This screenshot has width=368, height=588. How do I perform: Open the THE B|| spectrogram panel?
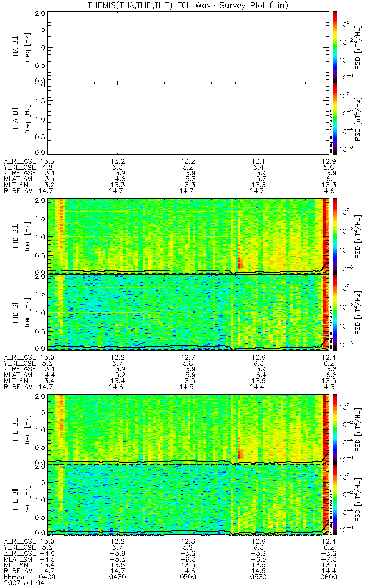(x=188, y=499)
